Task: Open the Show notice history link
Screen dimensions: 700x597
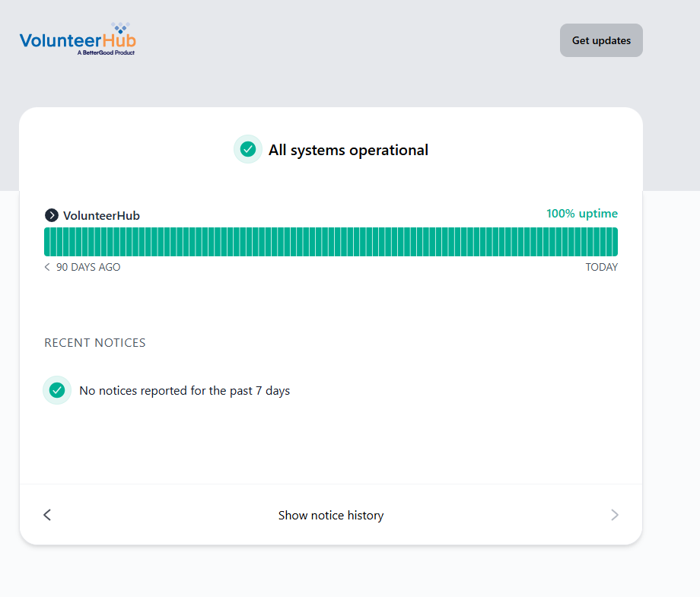Action: pyautogui.click(x=331, y=515)
